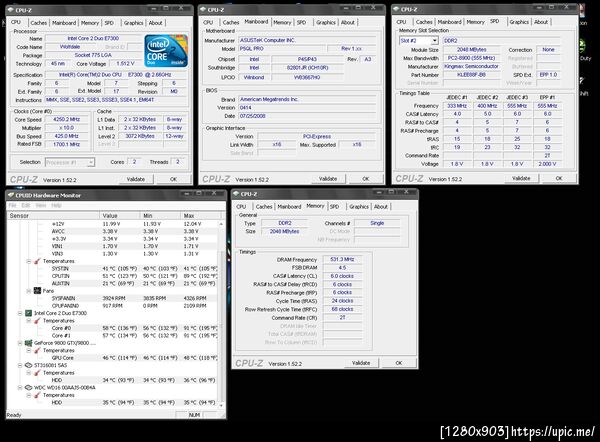Click the P5QL PRO model field
The width and height of the screenshot is (600, 442).
pyautogui.click(x=282, y=49)
